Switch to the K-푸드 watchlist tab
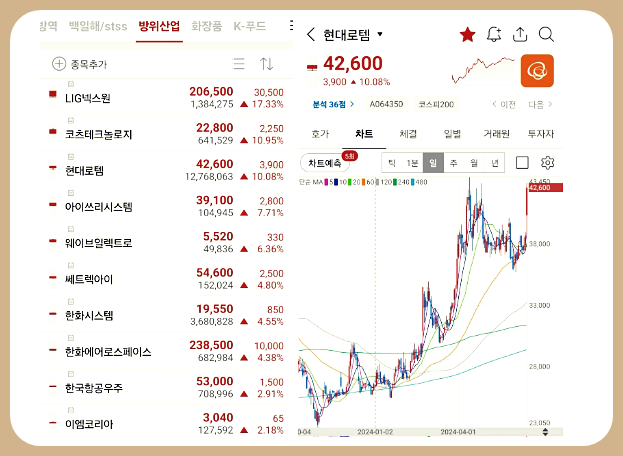 pos(250,26)
